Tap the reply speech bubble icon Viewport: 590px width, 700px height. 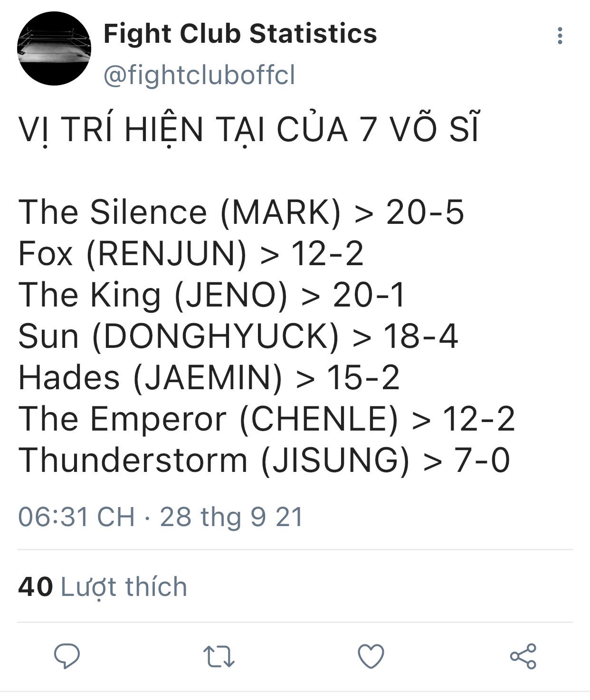[67, 656]
